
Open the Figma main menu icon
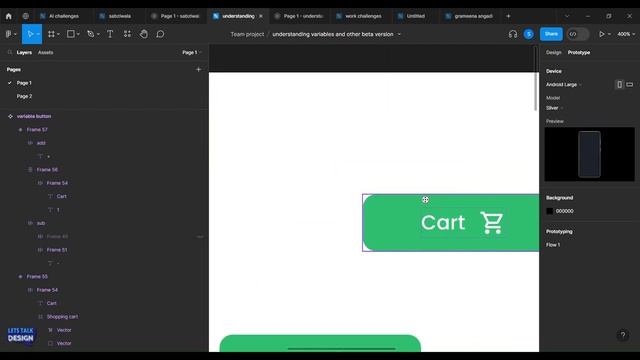tap(8, 34)
